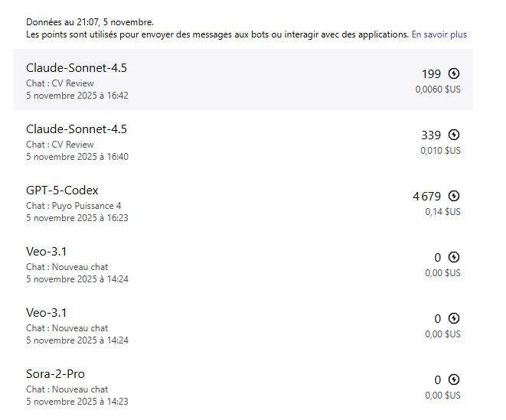The height and width of the screenshot is (420, 506).
Task: Open the "En savoir plus" link
Action: tap(439, 34)
